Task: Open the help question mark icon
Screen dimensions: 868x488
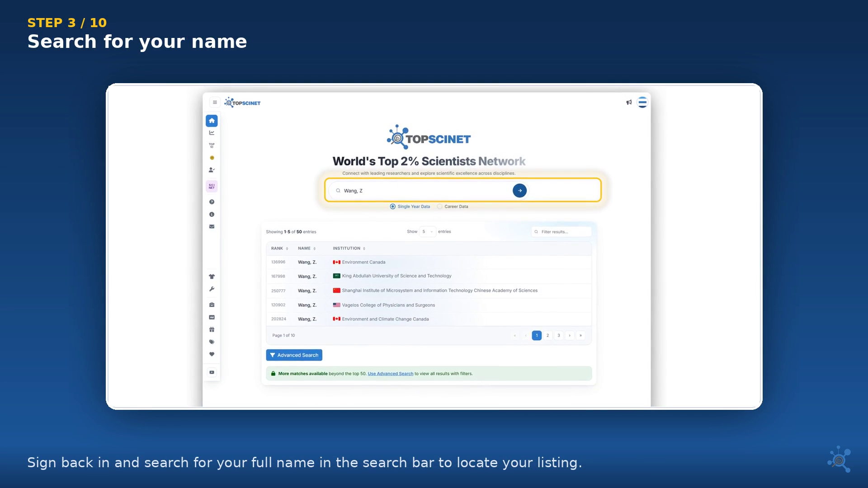Action: coord(212,202)
